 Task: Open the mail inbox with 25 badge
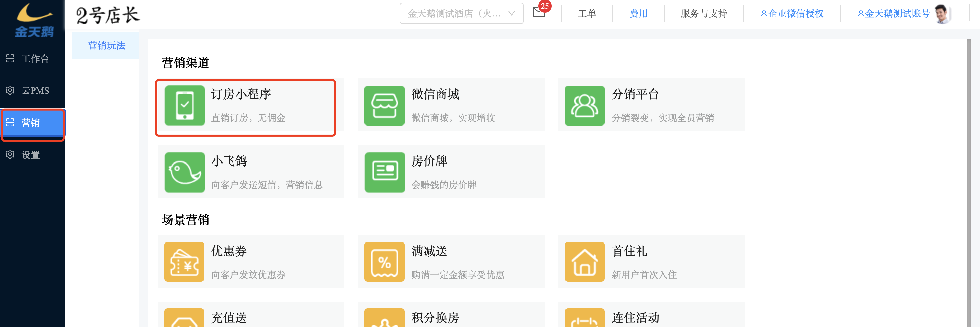click(x=539, y=12)
